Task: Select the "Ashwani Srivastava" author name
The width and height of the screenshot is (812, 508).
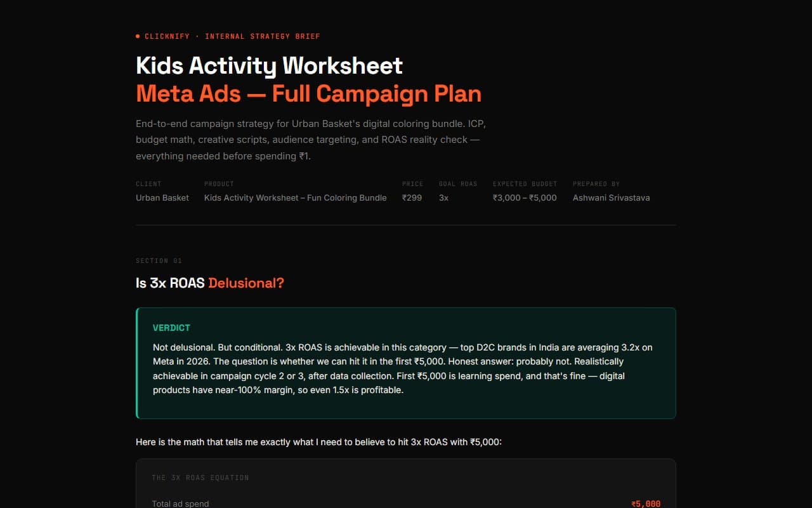Action: click(611, 197)
